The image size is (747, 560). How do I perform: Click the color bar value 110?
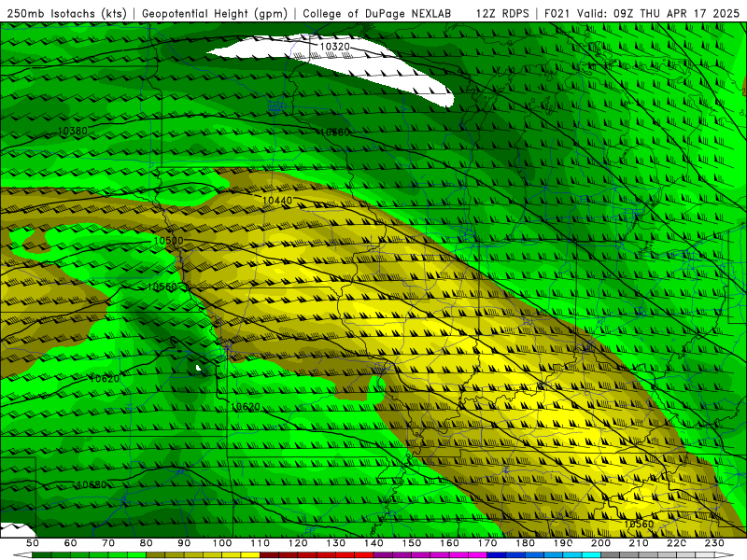260,543
